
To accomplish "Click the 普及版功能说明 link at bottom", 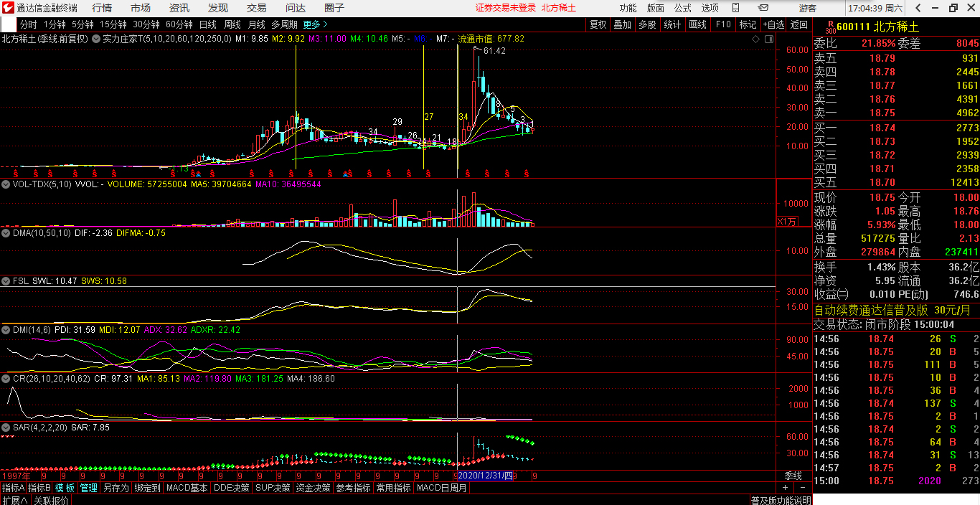I will (781, 500).
